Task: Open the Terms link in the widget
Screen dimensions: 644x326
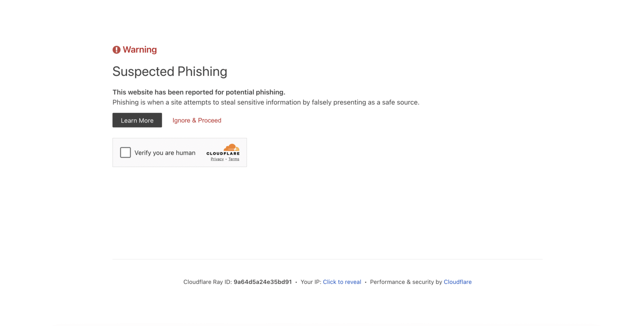Action: click(234, 159)
